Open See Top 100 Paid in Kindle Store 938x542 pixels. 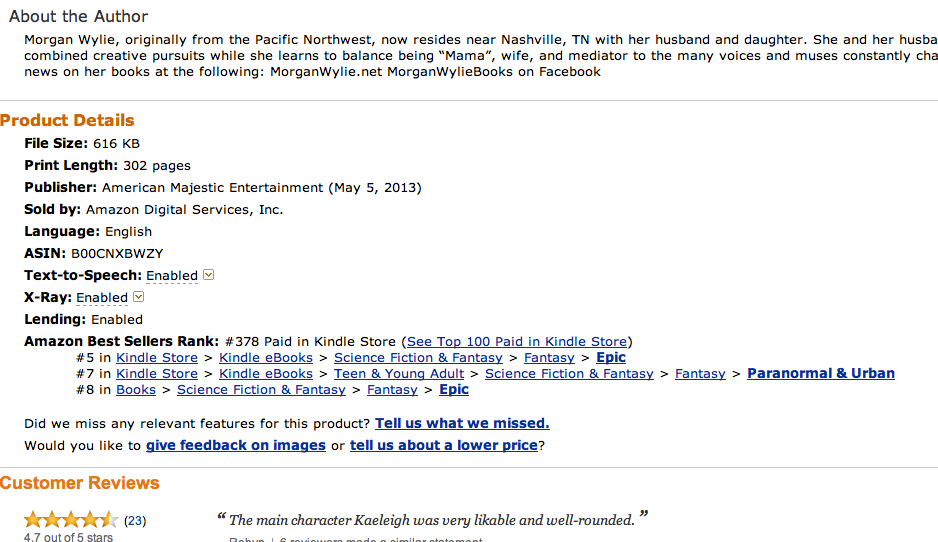pos(517,342)
